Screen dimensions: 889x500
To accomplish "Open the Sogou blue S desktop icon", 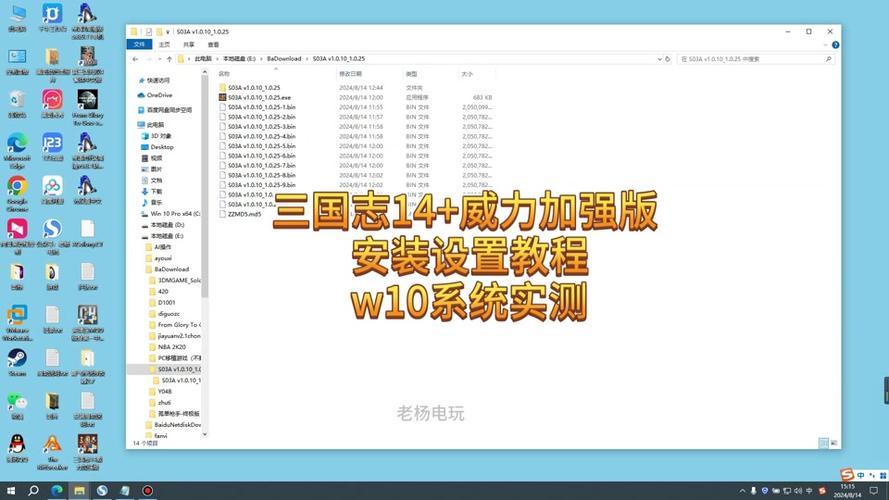I will (x=52, y=235).
